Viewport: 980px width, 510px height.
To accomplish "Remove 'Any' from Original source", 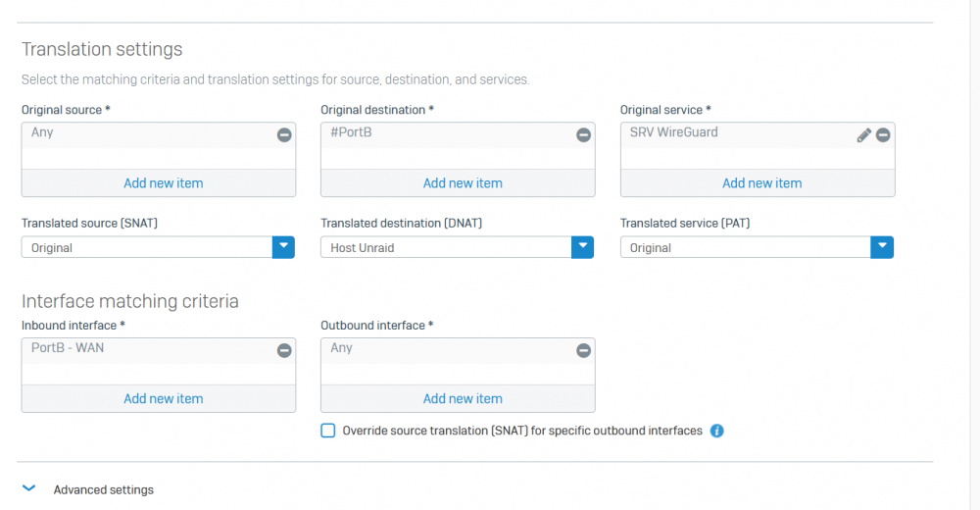I will [284, 135].
